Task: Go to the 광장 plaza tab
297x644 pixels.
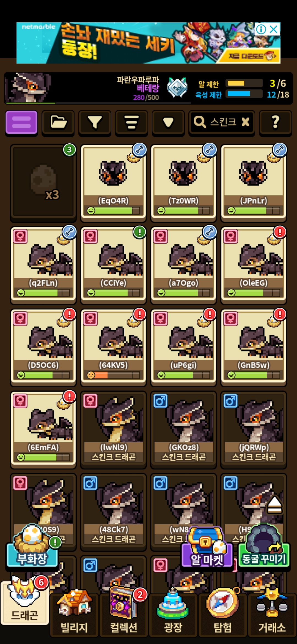Action: [173, 614]
